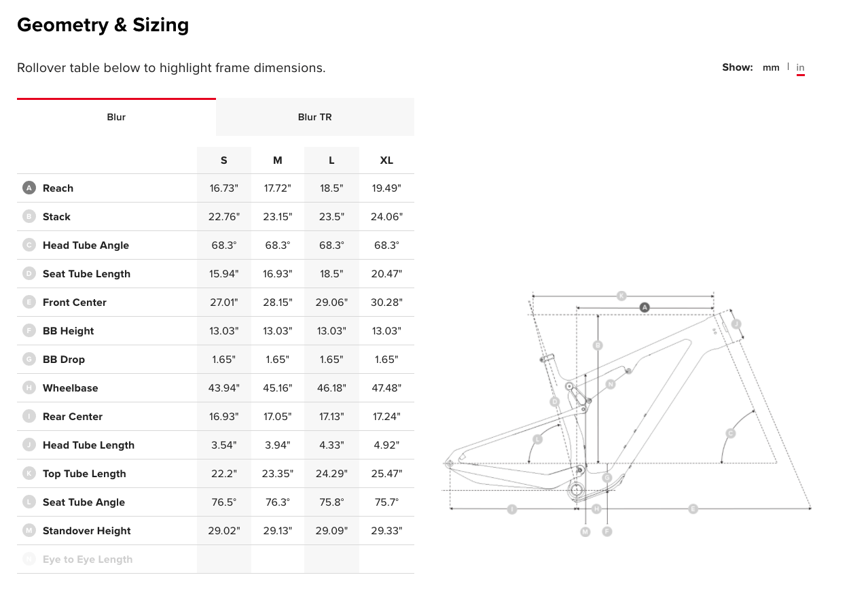
Task: Click the 'E' marker on front center line
Action: tap(693, 508)
